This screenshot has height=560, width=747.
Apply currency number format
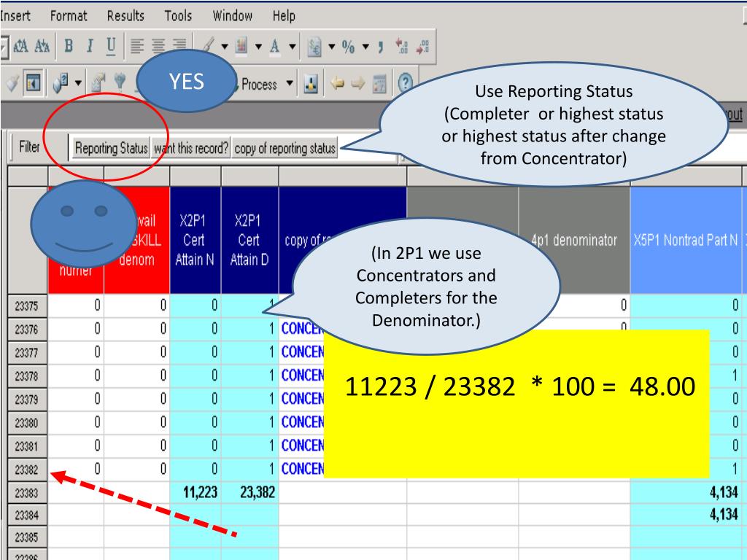coord(314,47)
